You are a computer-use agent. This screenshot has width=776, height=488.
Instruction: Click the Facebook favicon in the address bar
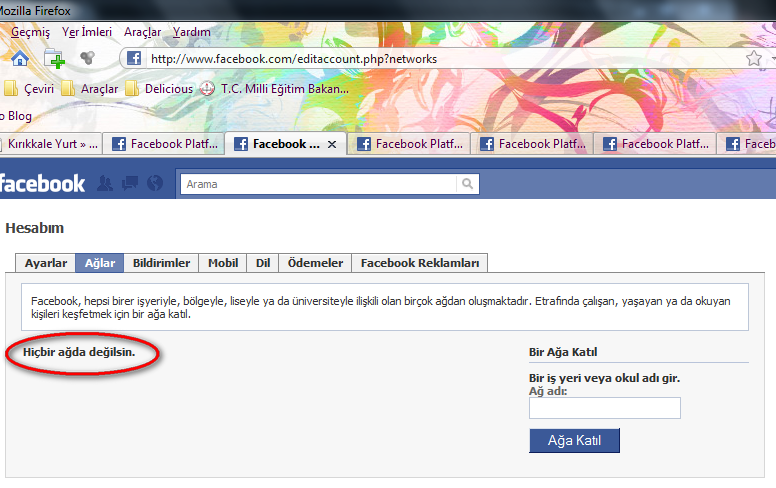(134, 58)
